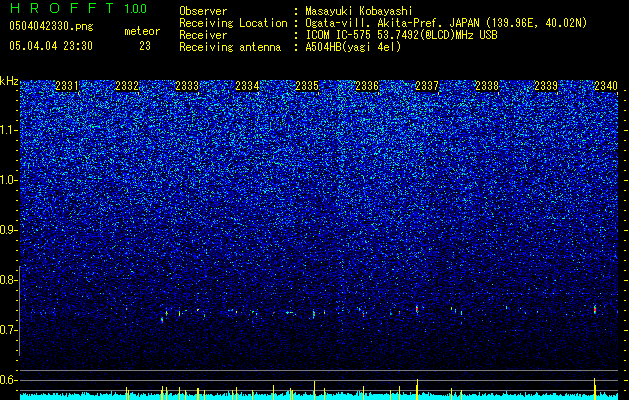Screen dimensions: 629x400
Task: Click the 2336 time marker
Action: coord(367,86)
